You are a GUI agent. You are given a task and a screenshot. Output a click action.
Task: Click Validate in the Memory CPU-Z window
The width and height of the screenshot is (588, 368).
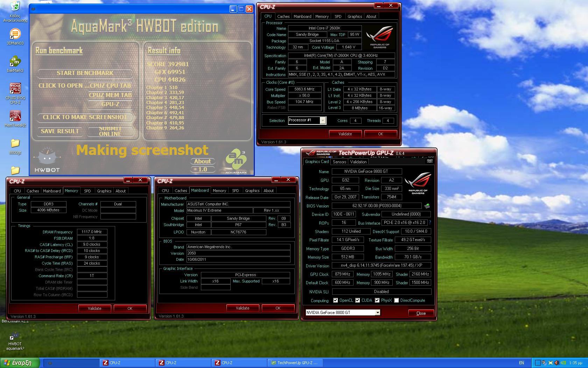pos(94,308)
